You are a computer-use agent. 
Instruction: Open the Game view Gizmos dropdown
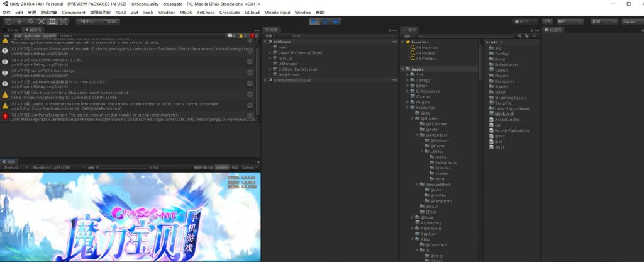pyautogui.click(x=249, y=168)
